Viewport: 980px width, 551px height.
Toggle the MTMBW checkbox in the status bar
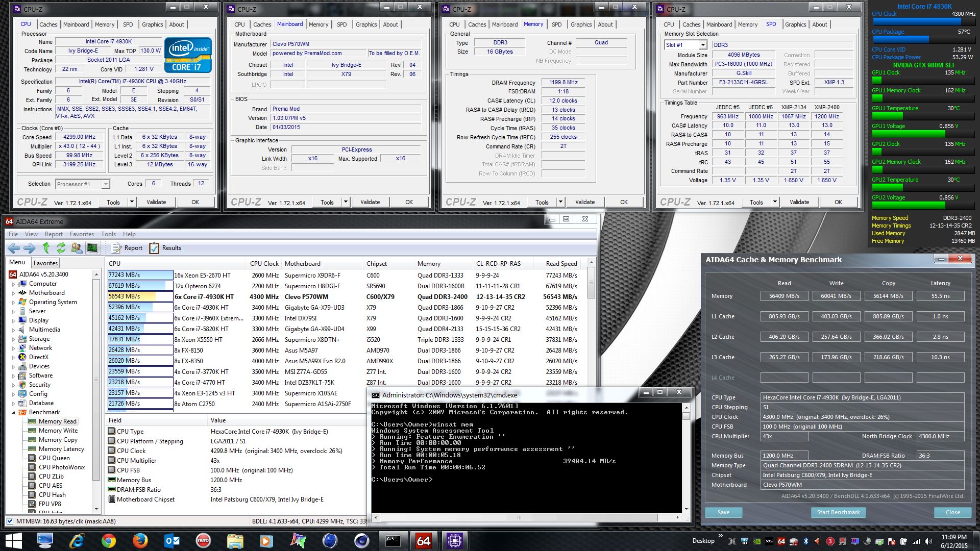(10, 521)
